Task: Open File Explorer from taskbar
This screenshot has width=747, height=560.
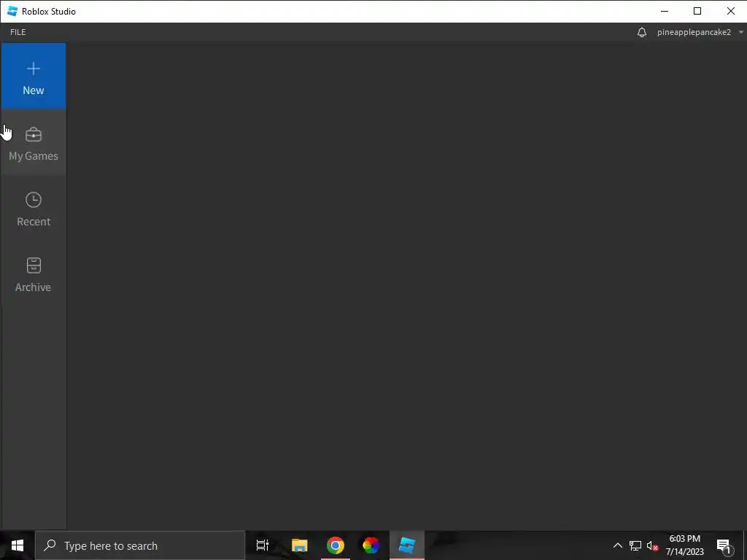Action: coord(300,545)
